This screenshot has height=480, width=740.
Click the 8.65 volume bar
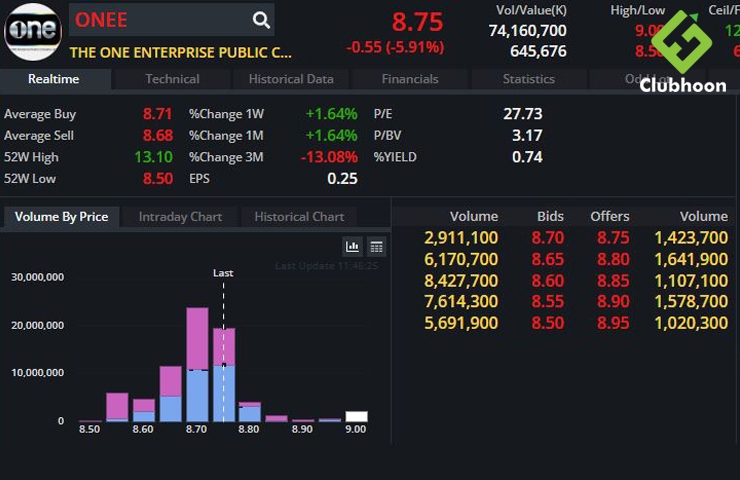(170, 394)
